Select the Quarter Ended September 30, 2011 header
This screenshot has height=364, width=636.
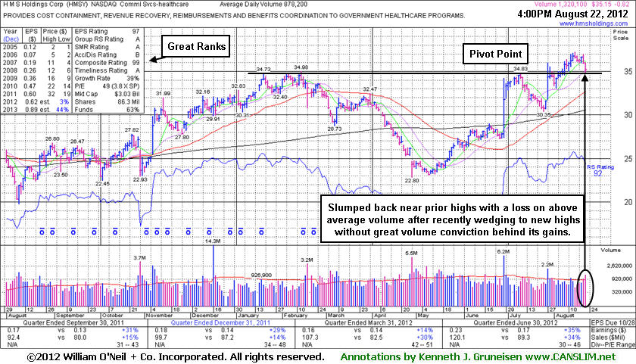pyautogui.click(x=73, y=323)
